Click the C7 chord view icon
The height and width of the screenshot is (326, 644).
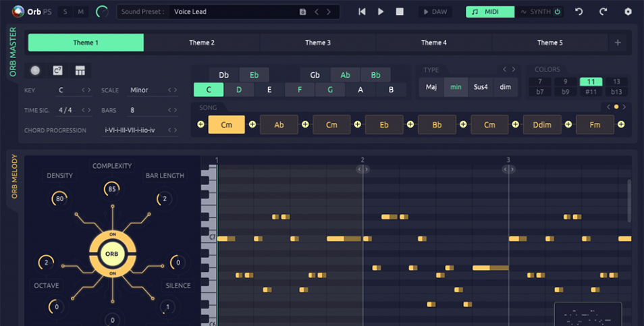[x=58, y=71]
